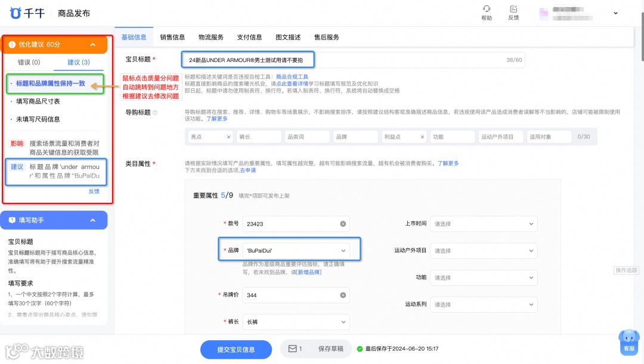
Task: Open the 帮助 help headset icon
Action: [487, 8]
